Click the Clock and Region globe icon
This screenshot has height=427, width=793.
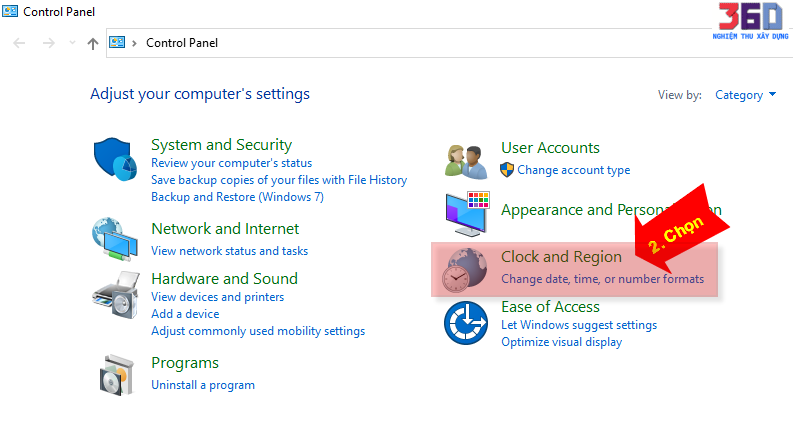tap(464, 270)
